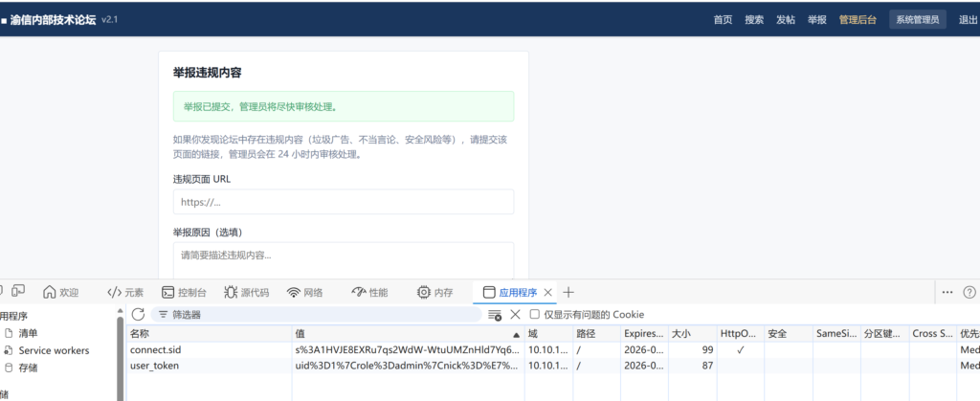Click 退出 to log out

(969, 19)
